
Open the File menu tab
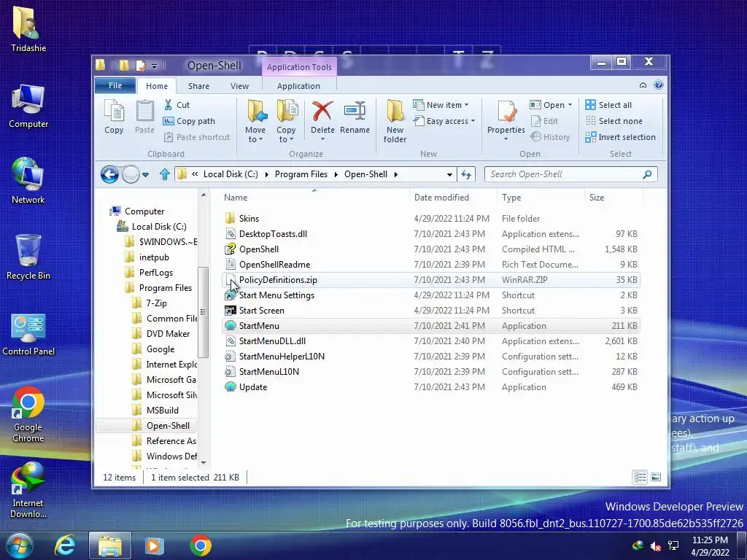tap(115, 85)
